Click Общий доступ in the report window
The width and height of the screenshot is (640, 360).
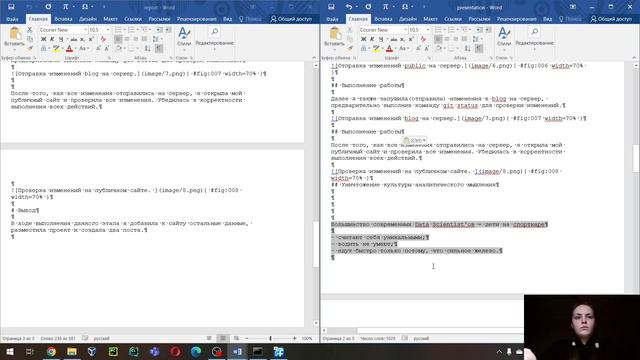pyautogui.click(x=291, y=19)
